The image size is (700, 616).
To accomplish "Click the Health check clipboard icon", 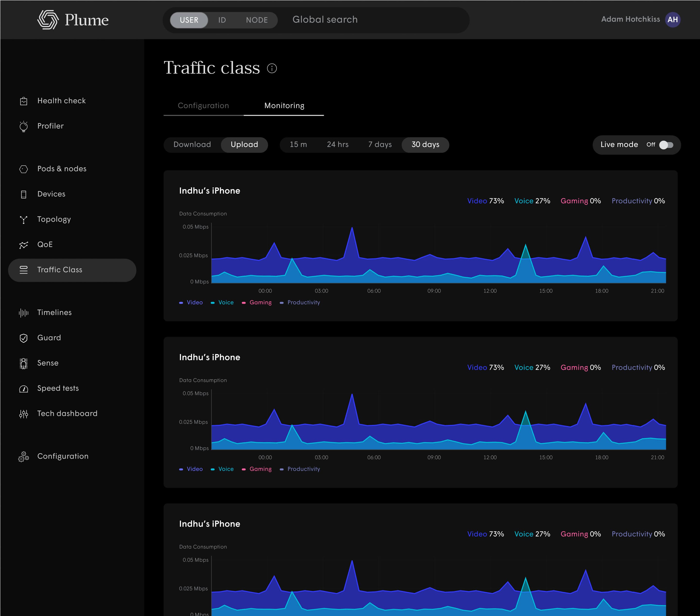I will 24,101.
